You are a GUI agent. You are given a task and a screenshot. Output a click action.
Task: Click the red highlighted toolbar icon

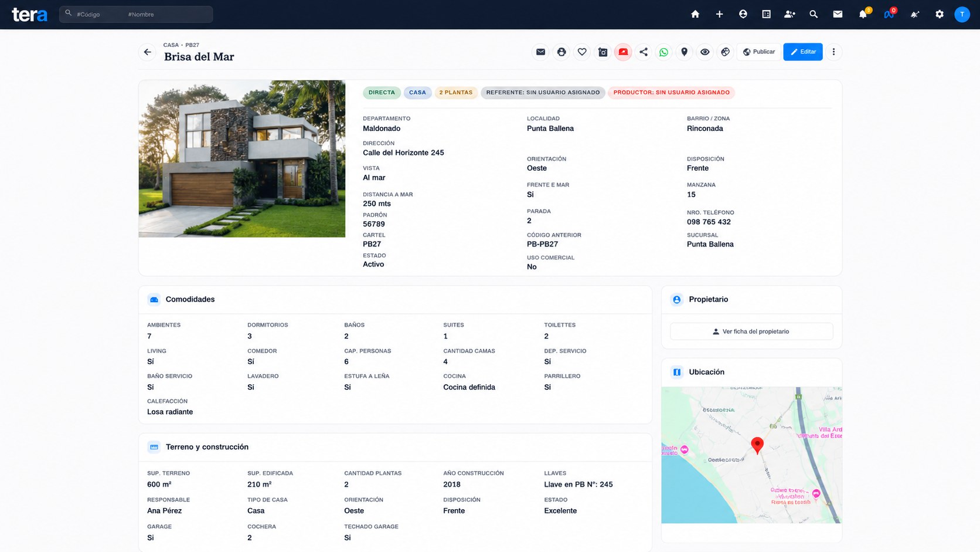(x=623, y=52)
